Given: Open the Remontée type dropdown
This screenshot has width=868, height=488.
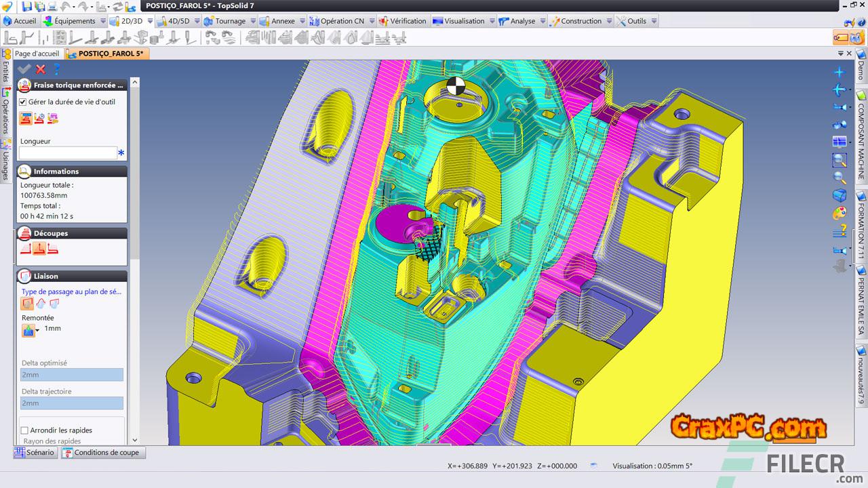Looking at the screenshot, I should point(38,329).
